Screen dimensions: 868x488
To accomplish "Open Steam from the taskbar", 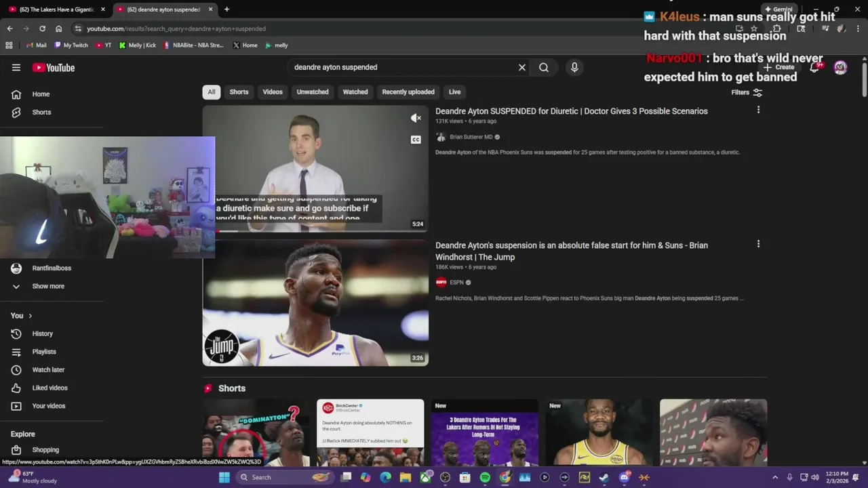I will [604, 477].
